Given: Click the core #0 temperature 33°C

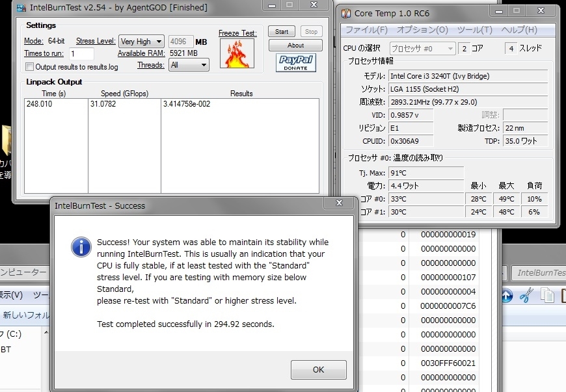Looking at the screenshot, I should click(x=426, y=199).
